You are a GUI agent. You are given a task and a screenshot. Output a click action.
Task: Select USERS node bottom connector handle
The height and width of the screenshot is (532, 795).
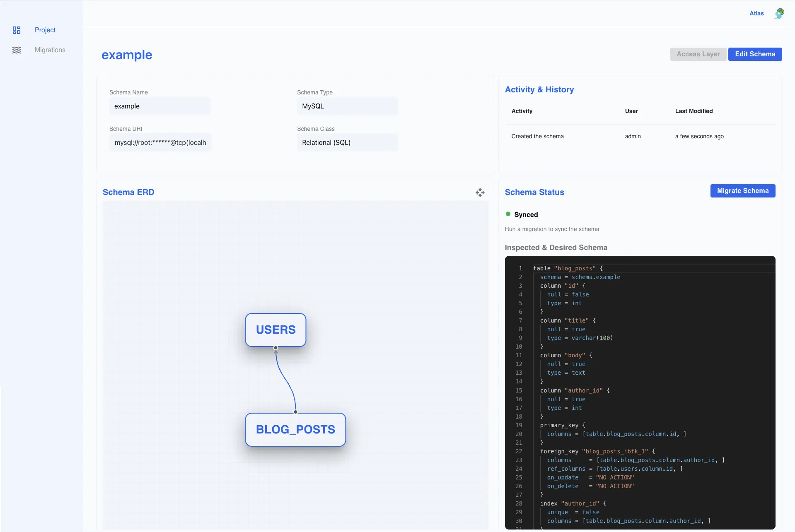pos(275,348)
